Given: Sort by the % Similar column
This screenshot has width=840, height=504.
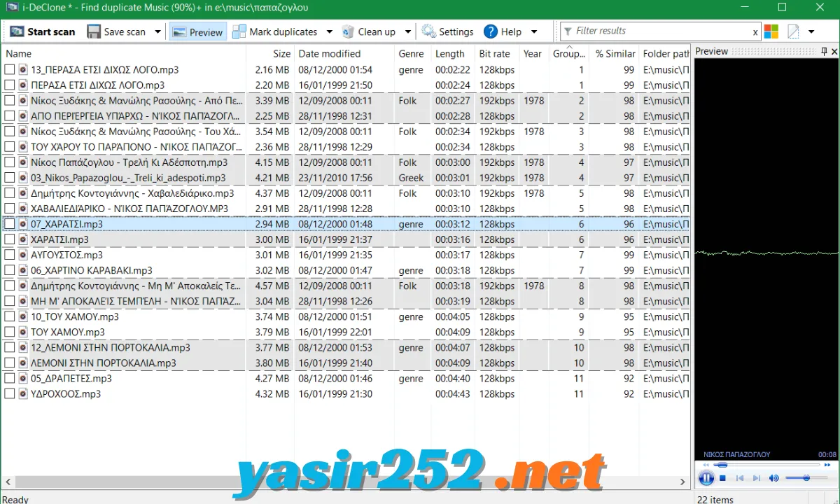Looking at the screenshot, I should (614, 53).
